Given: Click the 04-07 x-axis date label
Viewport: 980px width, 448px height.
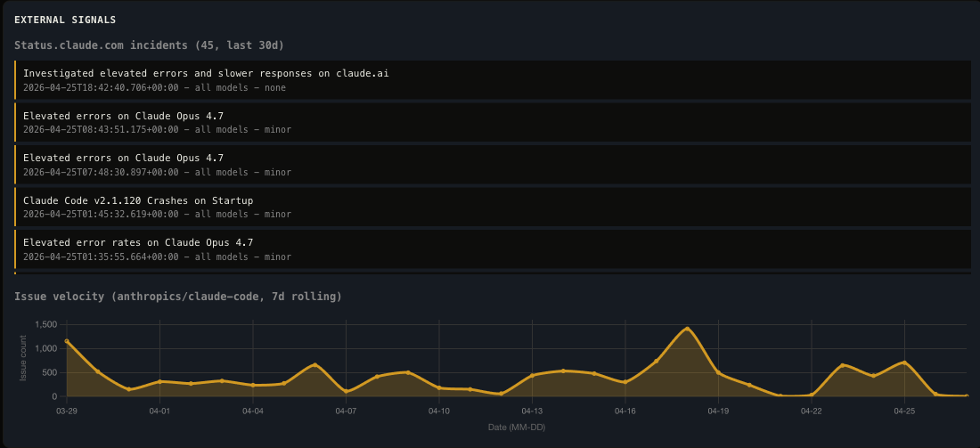Looking at the screenshot, I should (346, 411).
